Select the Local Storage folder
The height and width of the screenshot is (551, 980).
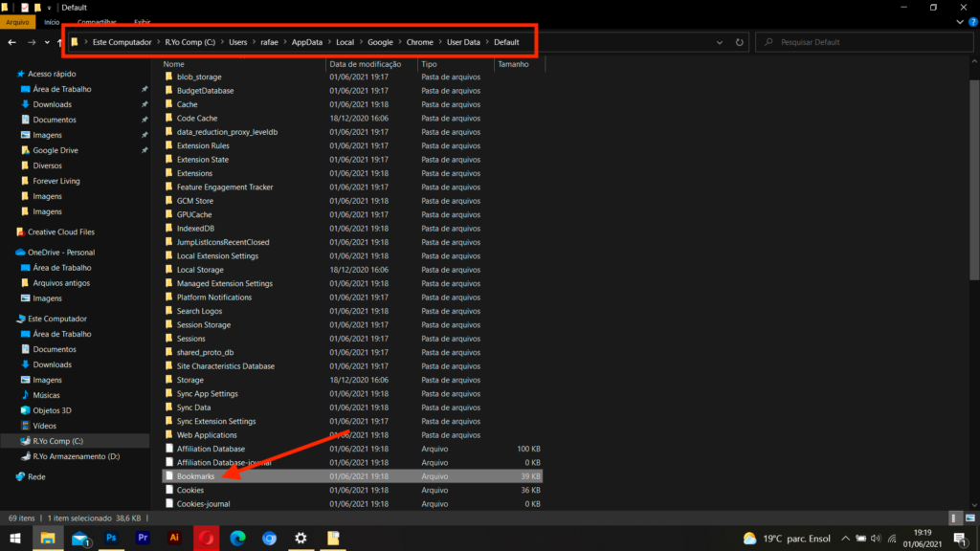[x=200, y=270]
